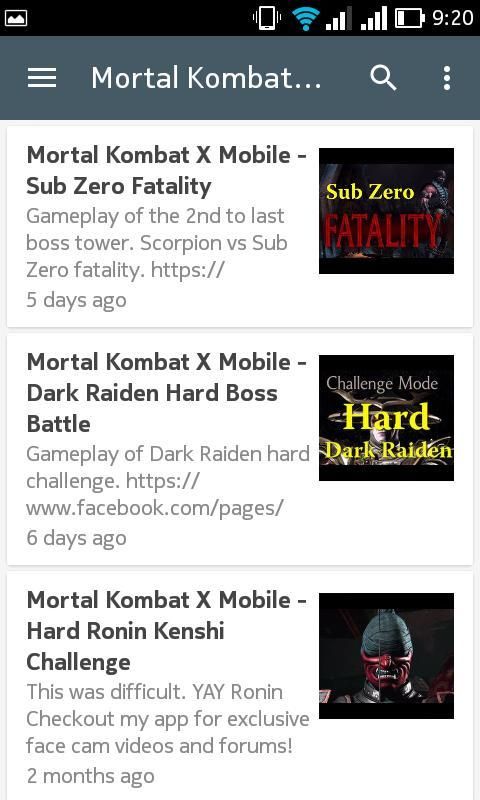This screenshot has width=480, height=800.
Task: Tap the Scorpion vs Sub Zero description
Action: [x=157, y=243]
